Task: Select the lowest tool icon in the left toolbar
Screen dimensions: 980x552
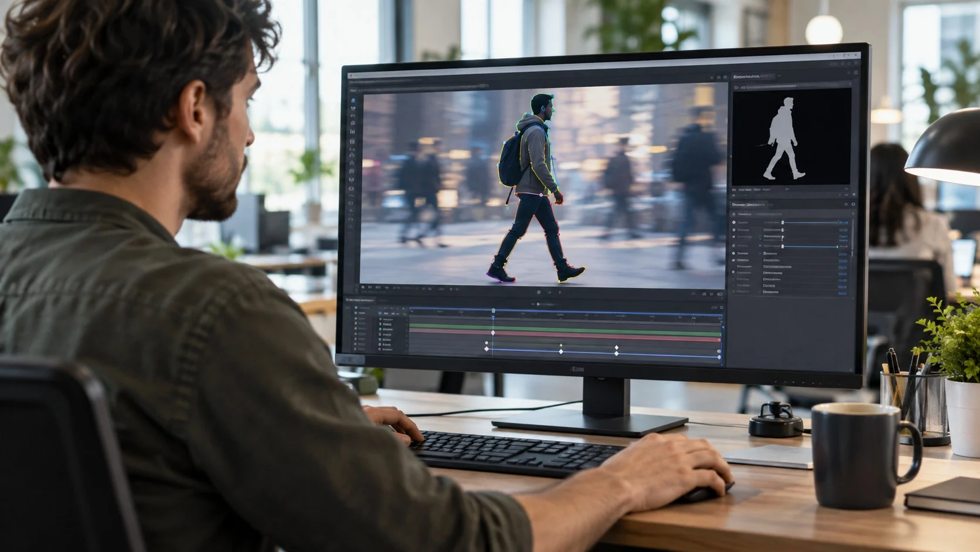Action: 352,227
